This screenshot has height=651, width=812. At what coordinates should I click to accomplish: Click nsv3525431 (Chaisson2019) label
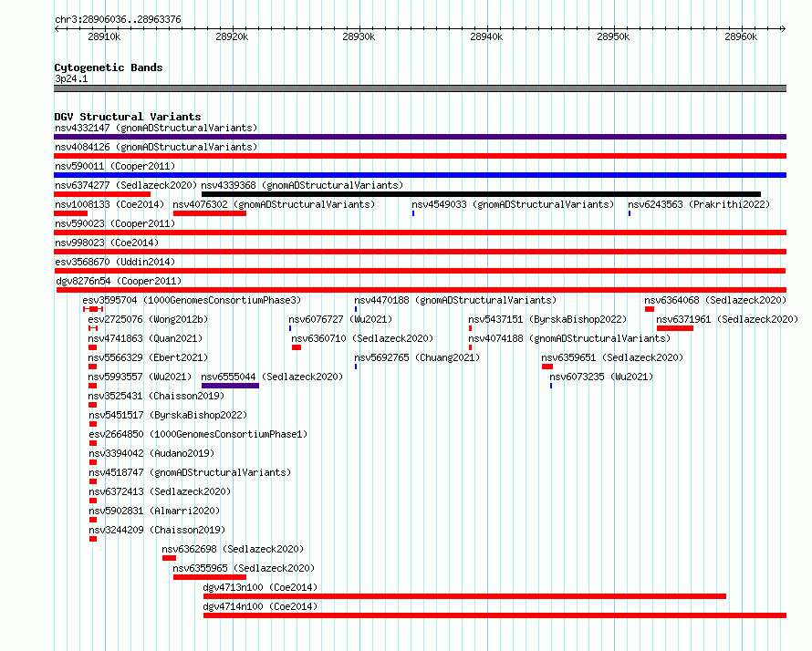[x=156, y=396]
